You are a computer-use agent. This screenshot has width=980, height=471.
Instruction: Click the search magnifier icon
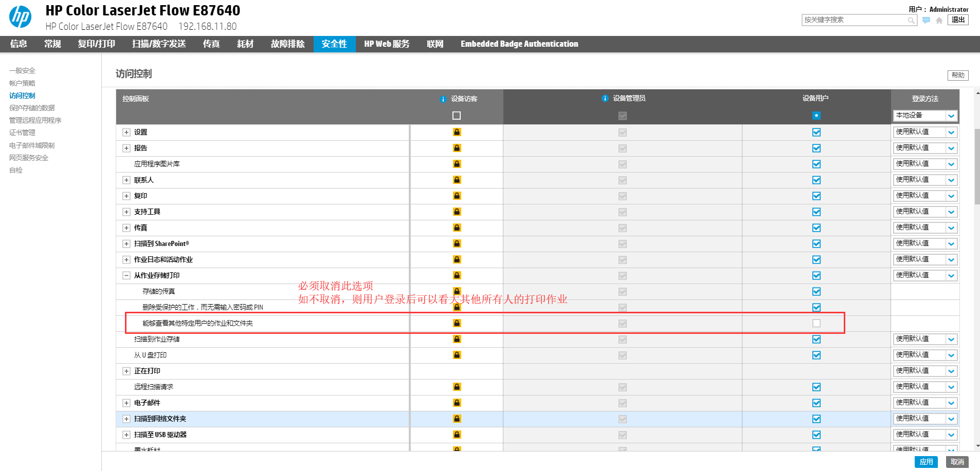(911, 20)
